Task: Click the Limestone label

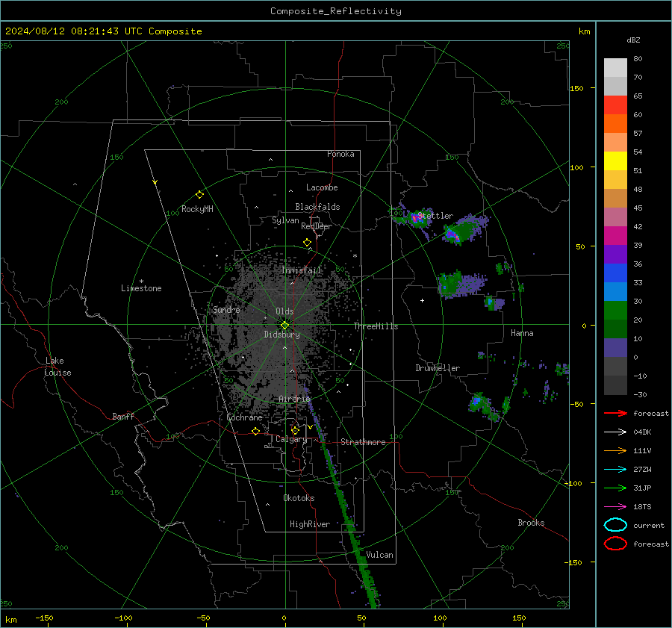Action: coord(141,288)
